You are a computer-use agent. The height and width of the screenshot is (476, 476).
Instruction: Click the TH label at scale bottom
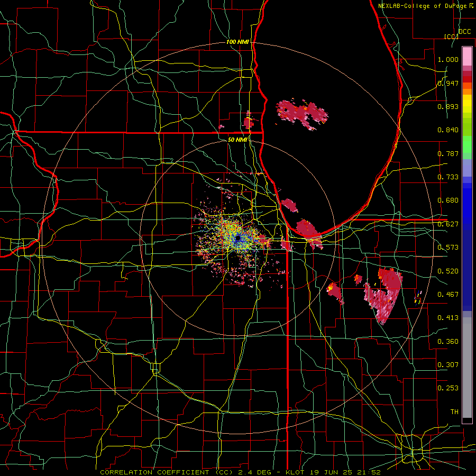(454, 412)
